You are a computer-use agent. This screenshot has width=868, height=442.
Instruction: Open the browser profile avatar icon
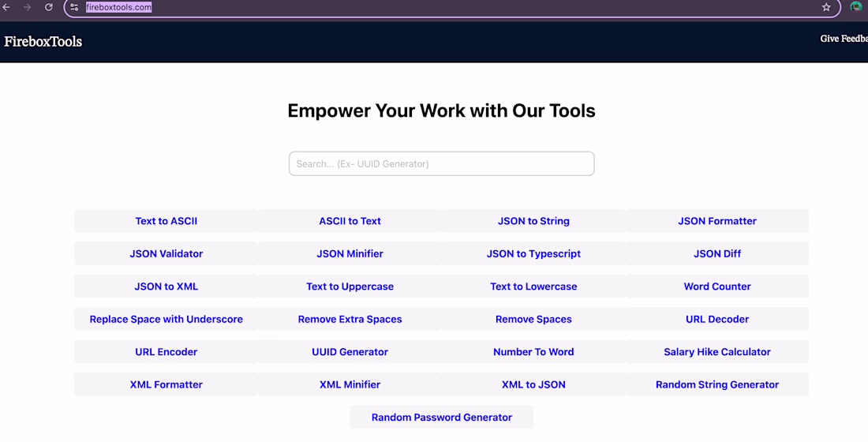(856, 6)
